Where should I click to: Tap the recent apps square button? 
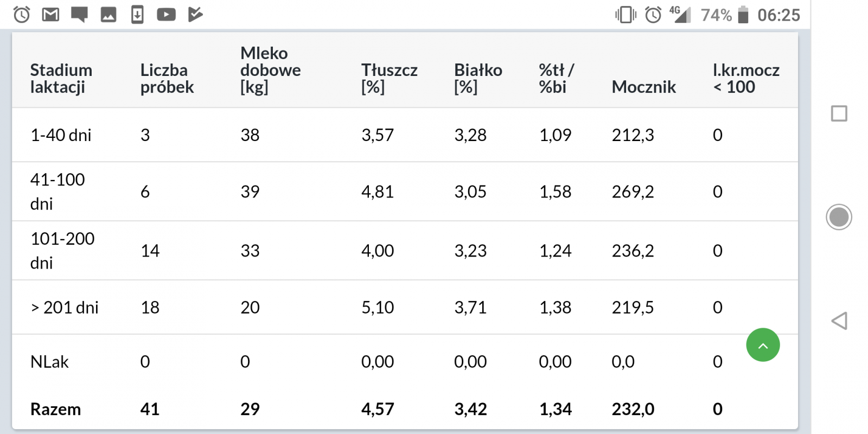839,114
